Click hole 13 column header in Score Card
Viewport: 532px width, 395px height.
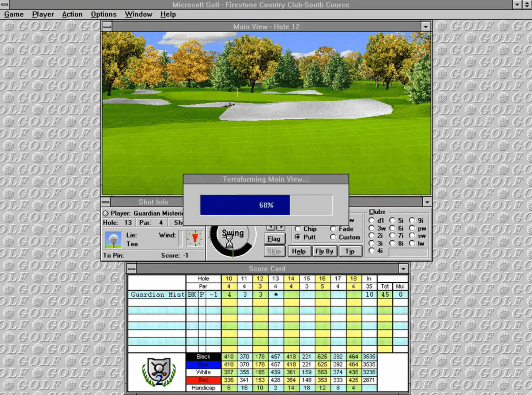[x=275, y=279]
